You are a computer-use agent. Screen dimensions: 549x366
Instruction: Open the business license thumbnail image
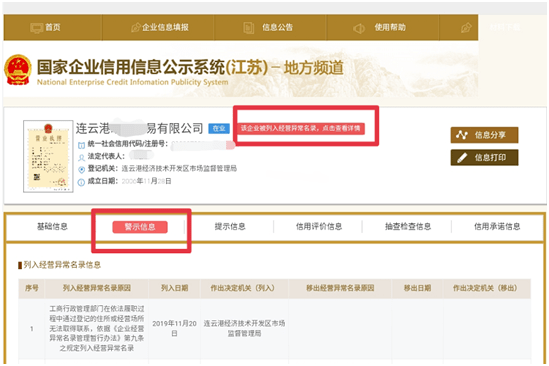pos(48,156)
